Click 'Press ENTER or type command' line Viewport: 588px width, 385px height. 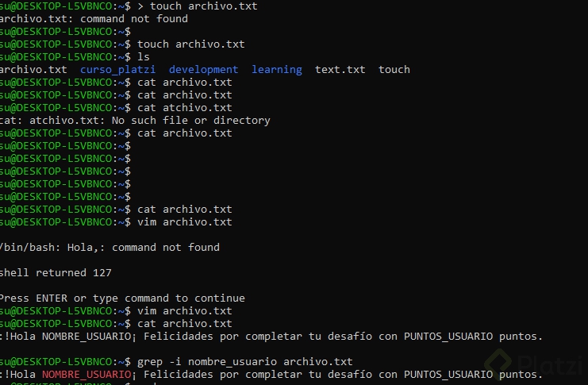pyautogui.click(x=122, y=298)
